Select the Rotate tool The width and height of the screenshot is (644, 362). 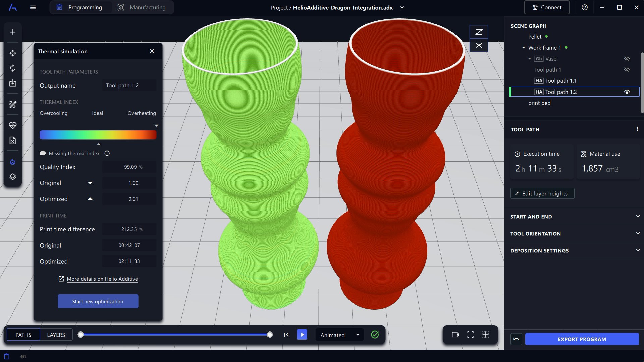tap(13, 68)
